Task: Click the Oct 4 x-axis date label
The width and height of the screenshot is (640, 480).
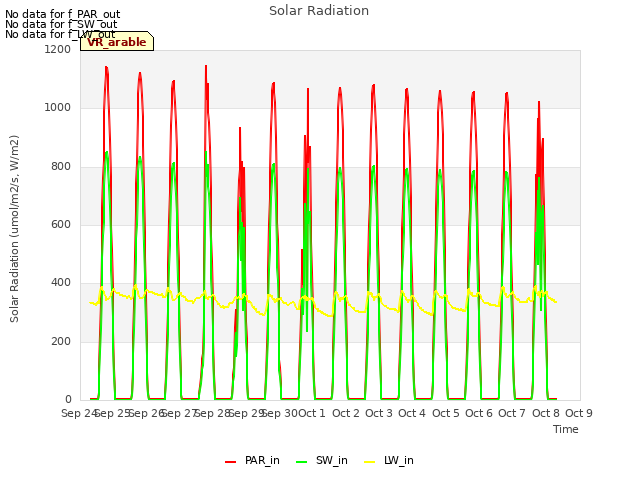Action: (x=412, y=413)
